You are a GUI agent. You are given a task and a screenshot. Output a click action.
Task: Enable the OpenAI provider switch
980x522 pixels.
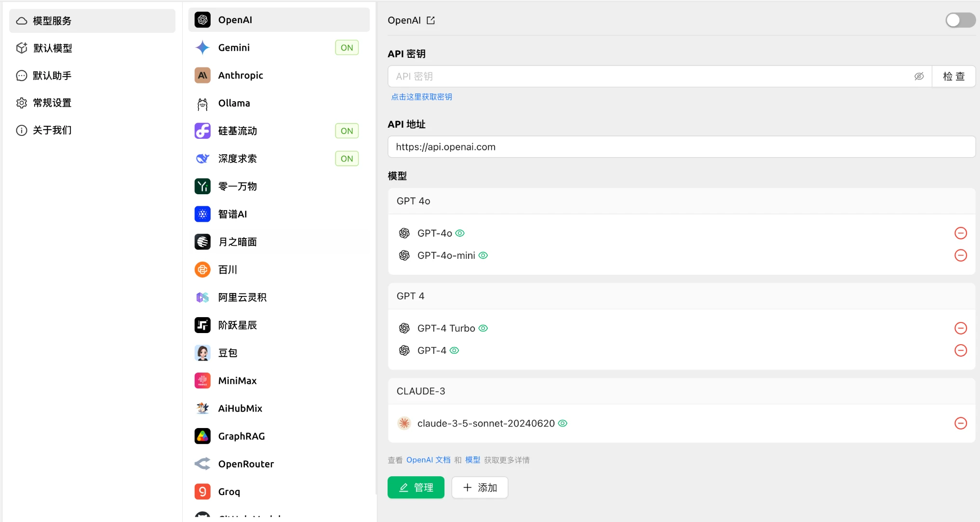pyautogui.click(x=960, y=20)
